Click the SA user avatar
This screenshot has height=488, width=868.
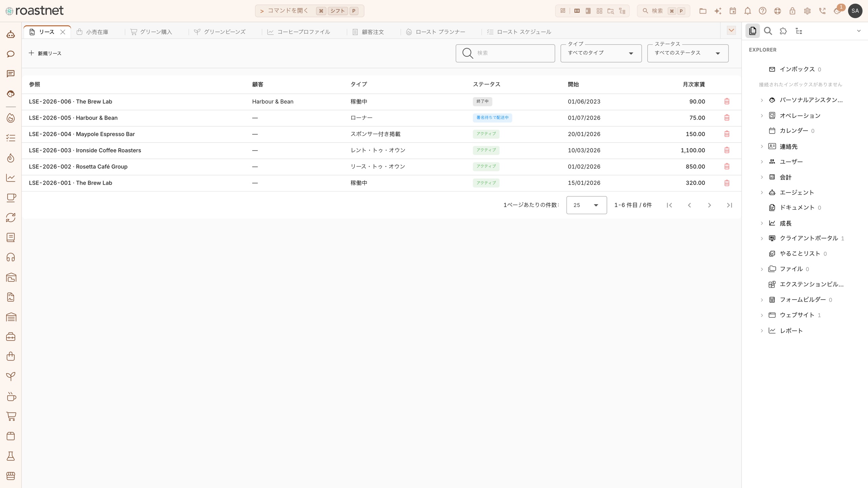tap(855, 11)
